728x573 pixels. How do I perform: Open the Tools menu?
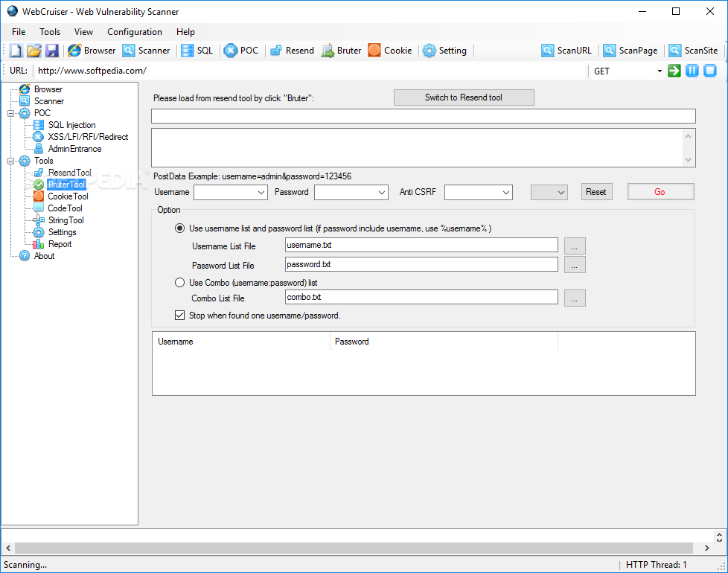[50, 32]
